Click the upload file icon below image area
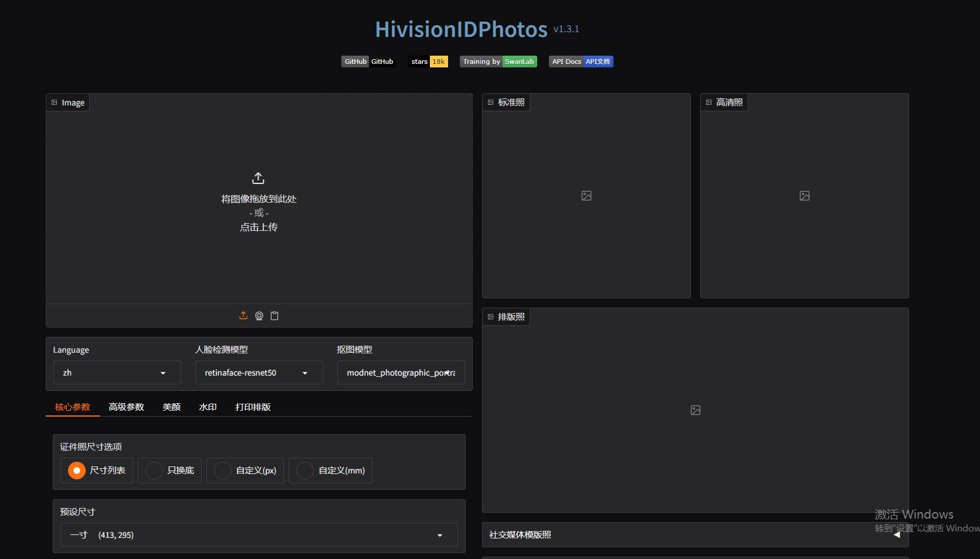This screenshot has width=980, height=559. 243,316
